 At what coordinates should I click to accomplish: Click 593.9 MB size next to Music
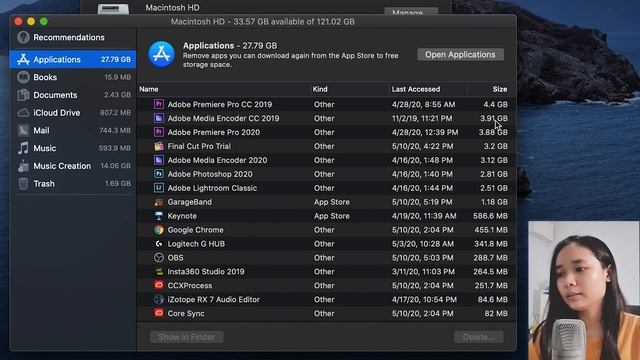[x=115, y=148]
